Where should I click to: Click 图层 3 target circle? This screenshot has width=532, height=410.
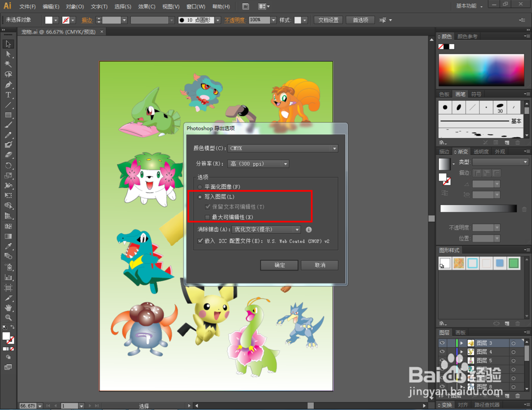pos(513,343)
